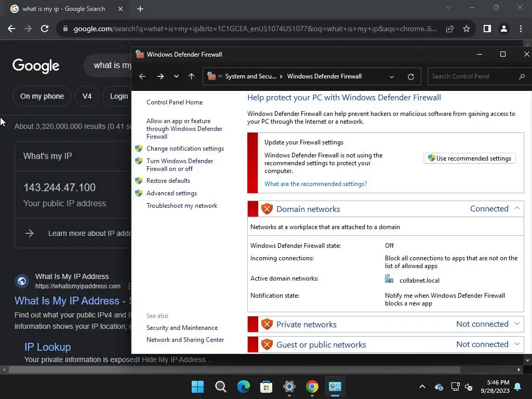This screenshot has height=399, width=532.
Task: Click the muted volume tray icon
Action: coord(469,387)
